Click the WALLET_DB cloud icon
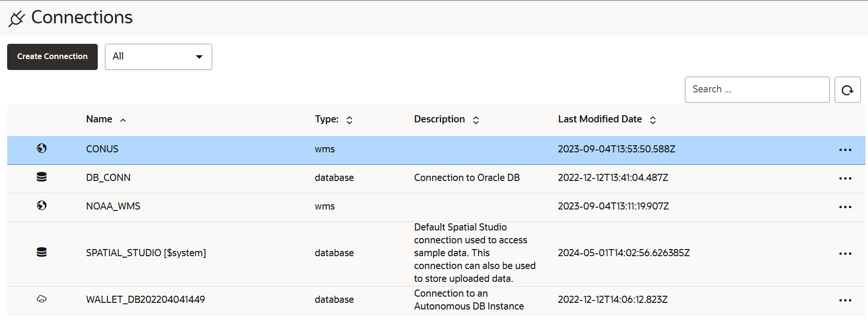This screenshot has height=320, width=868. [42, 299]
